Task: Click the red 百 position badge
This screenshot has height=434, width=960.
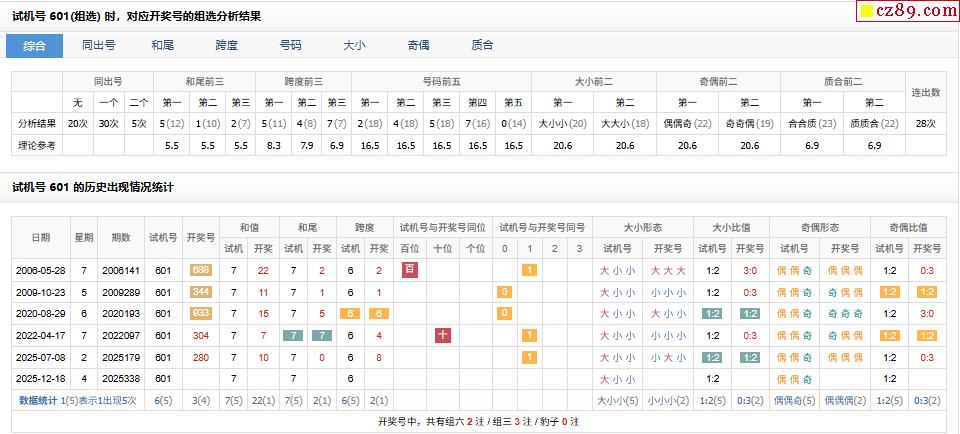Action: [409, 270]
